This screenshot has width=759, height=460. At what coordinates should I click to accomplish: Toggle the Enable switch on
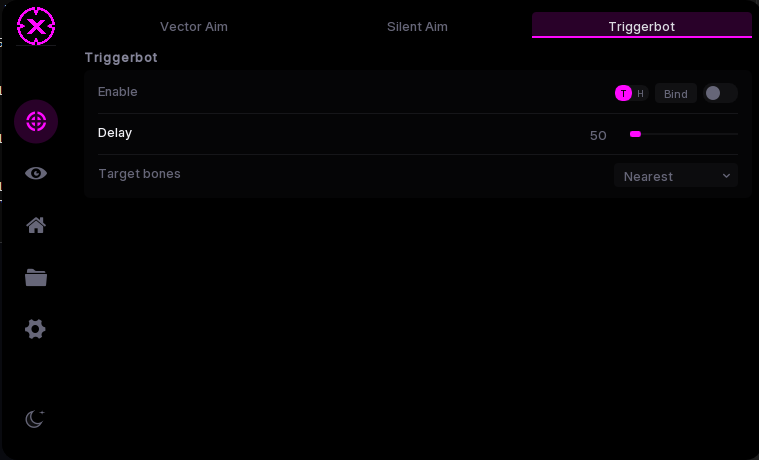[720, 93]
